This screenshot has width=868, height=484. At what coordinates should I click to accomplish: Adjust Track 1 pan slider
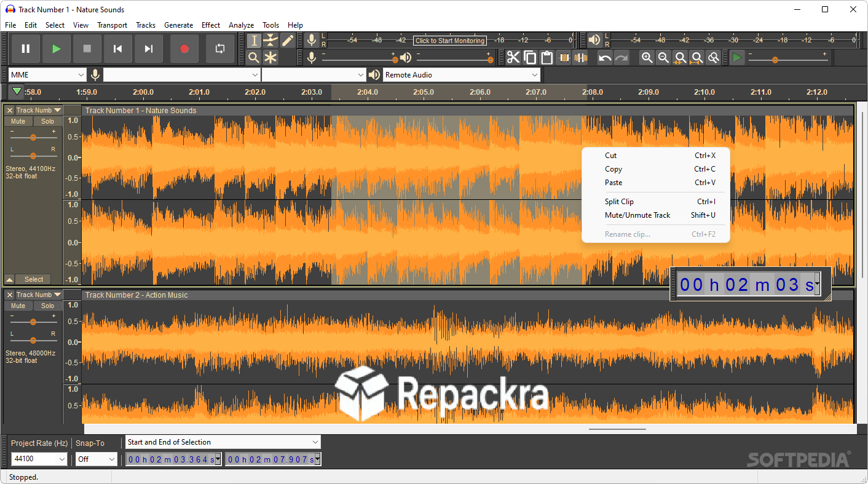coord(33,156)
